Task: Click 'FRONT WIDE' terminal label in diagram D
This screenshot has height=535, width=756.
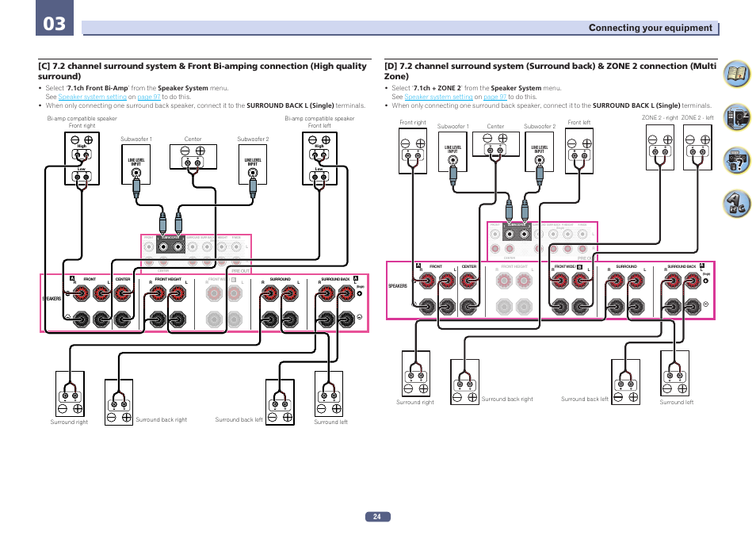Action: 565,266
